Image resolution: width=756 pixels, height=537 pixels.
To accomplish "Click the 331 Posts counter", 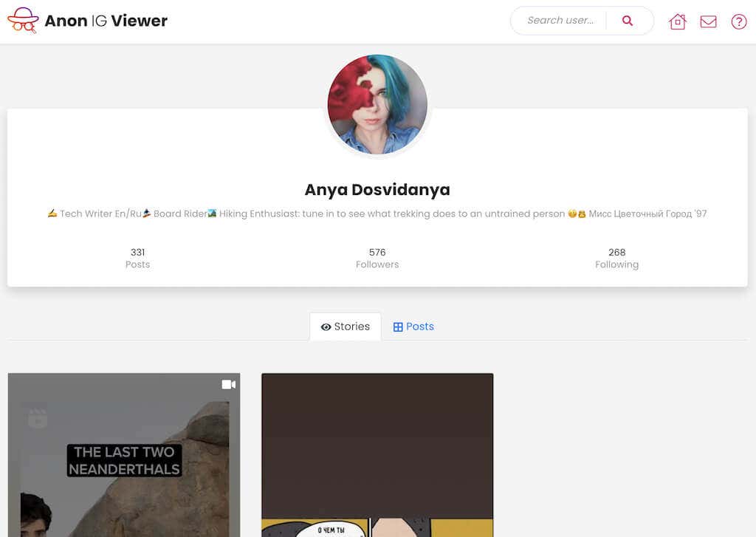I will point(137,257).
